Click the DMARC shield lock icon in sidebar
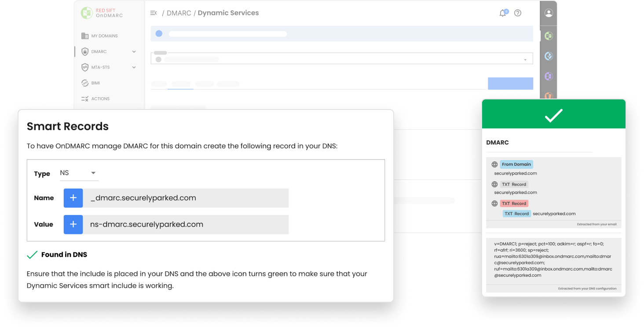 pos(85,51)
